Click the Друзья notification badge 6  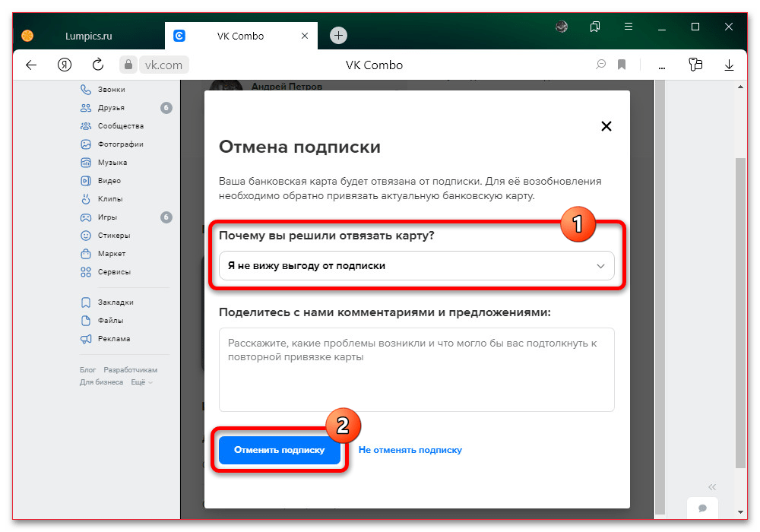(x=166, y=108)
